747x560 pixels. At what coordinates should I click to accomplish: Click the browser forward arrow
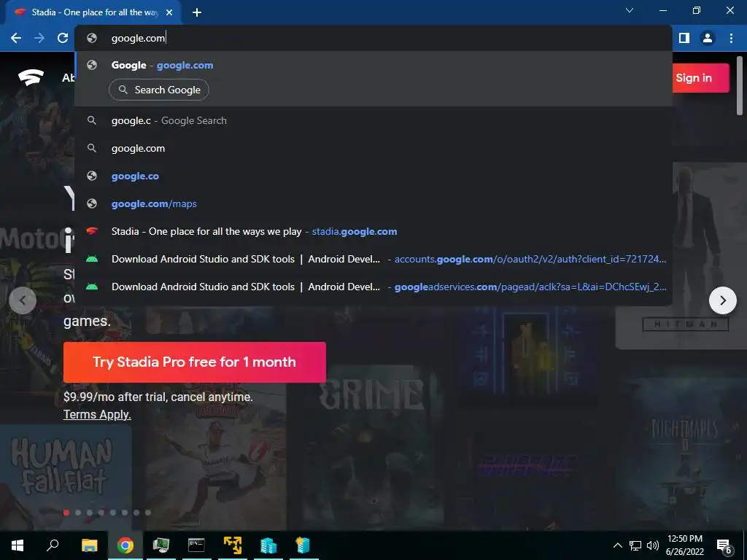click(39, 38)
